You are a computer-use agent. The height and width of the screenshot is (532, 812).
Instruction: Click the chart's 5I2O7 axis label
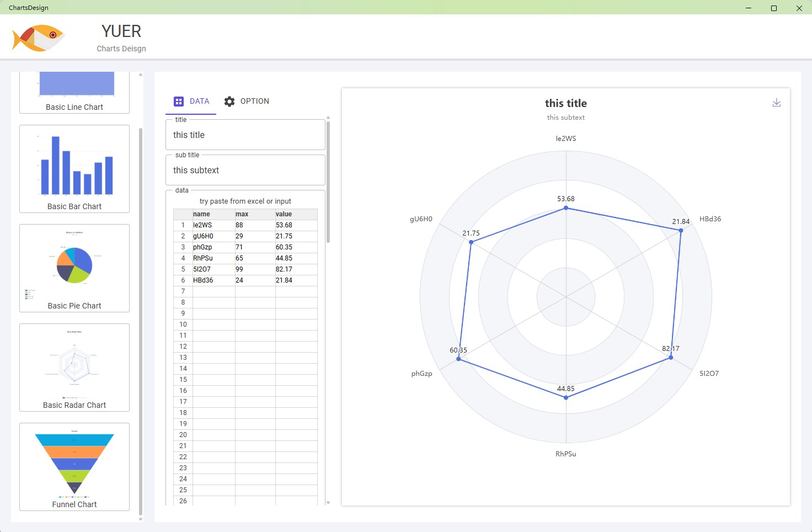(709, 374)
